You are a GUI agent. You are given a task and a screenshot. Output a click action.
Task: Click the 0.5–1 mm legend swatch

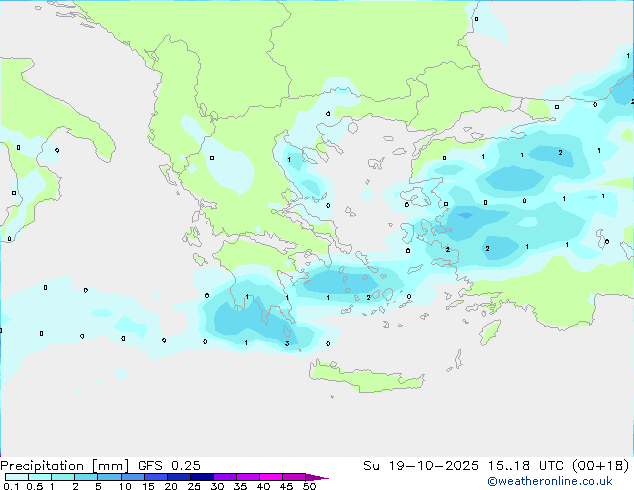coord(40,477)
